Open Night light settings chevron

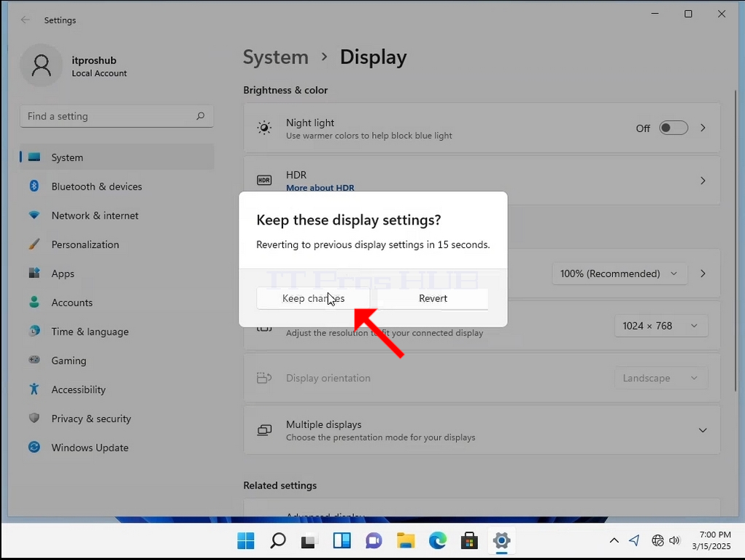pyautogui.click(x=703, y=128)
